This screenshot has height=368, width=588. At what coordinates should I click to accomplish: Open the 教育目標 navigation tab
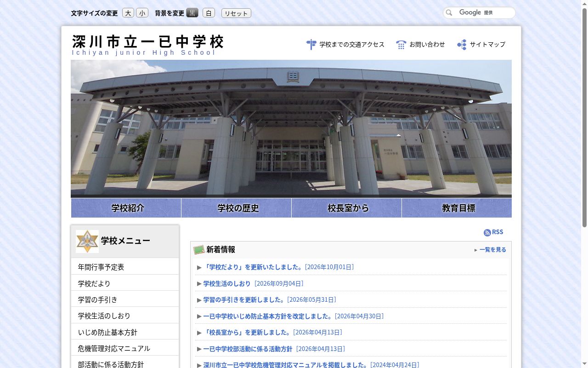click(x=457, y=208)
